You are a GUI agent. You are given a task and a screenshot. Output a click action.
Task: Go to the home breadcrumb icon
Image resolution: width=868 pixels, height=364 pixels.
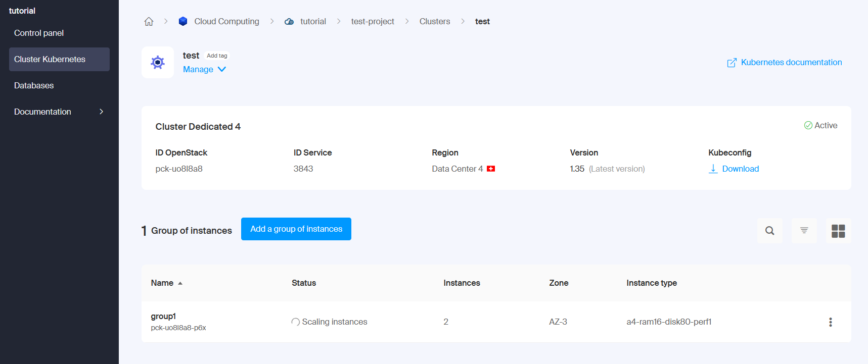point(149,21)
